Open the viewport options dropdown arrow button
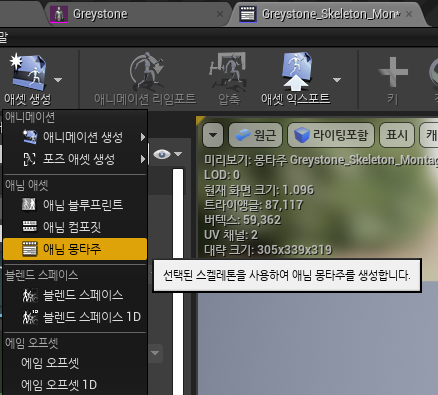 [x=213, y=135]
